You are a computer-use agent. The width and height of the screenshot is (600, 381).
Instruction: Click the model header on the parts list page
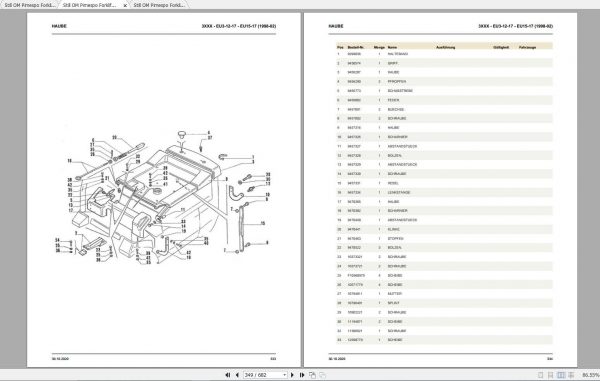(515, 26)
